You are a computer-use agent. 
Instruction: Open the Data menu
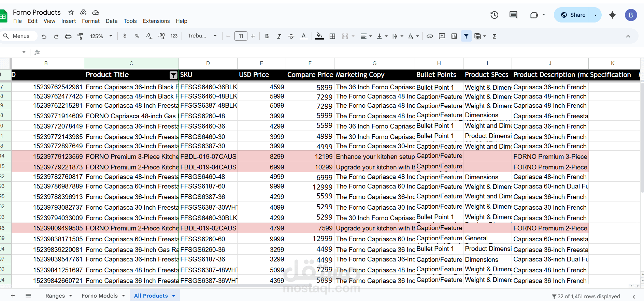112,21
